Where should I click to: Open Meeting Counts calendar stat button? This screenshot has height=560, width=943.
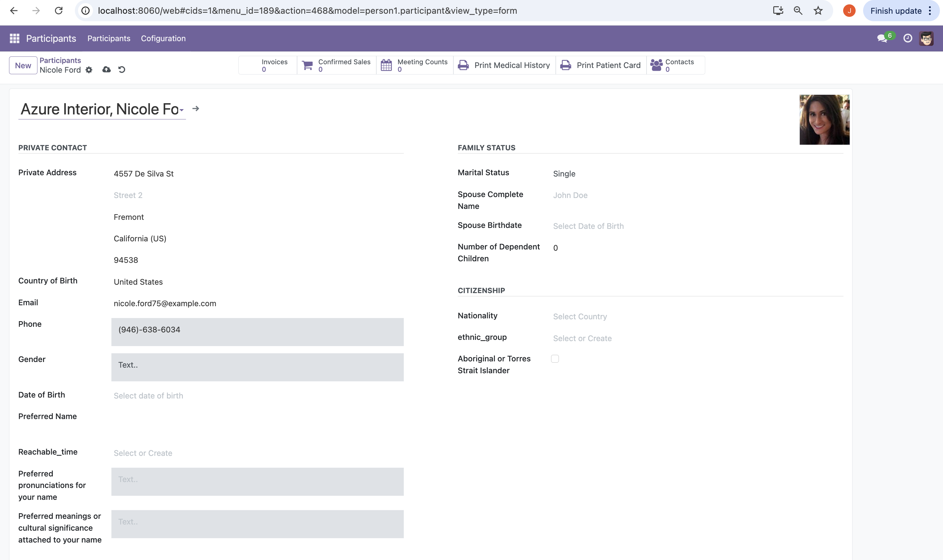tap(414, 65)
